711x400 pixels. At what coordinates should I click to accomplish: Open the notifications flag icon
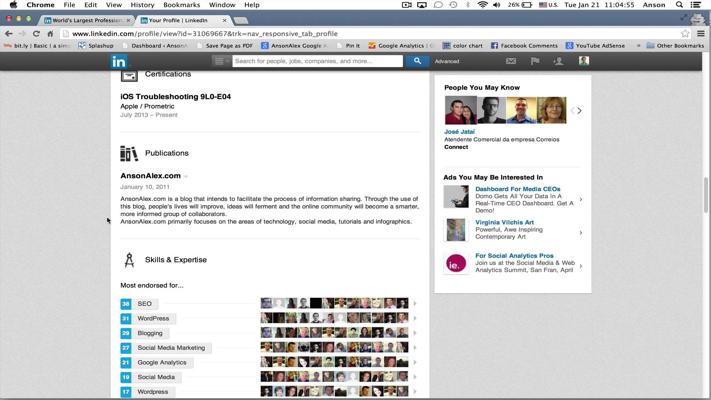point(535,61)
